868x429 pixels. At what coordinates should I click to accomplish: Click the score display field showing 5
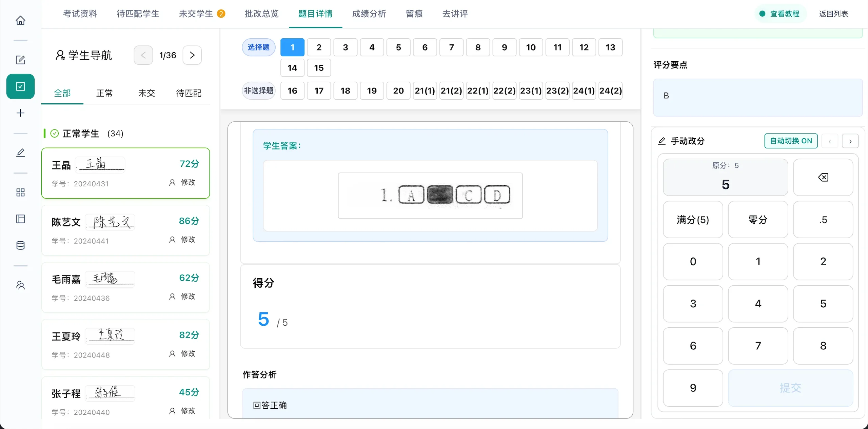pos(725,177)
